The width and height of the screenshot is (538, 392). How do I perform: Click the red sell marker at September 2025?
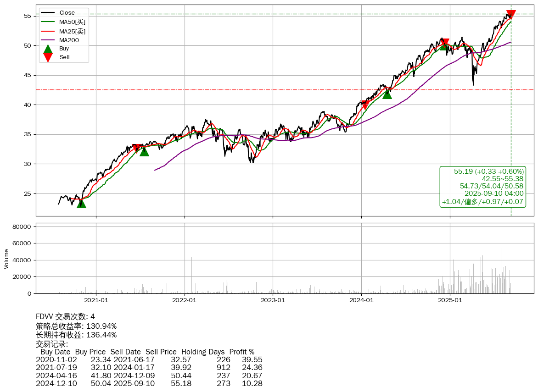tap(511, 15)
